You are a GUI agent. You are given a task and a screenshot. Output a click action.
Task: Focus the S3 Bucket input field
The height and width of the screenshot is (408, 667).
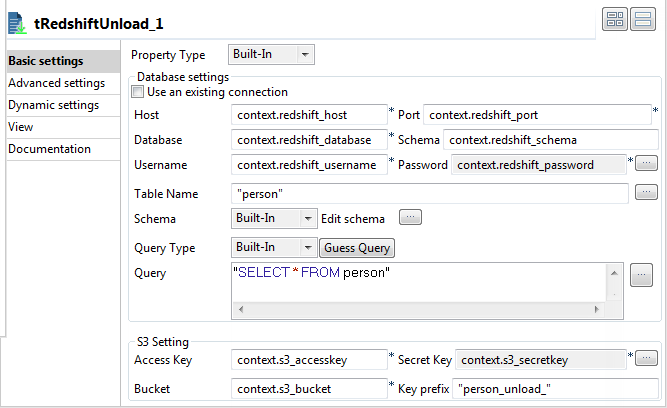click(x=308, y=387)
